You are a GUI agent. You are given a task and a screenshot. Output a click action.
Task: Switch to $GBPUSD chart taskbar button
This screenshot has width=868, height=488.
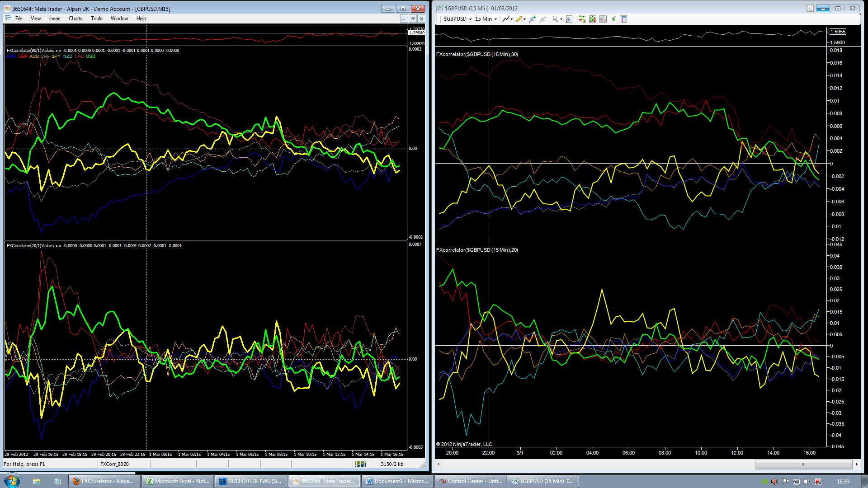coord(543,481)
